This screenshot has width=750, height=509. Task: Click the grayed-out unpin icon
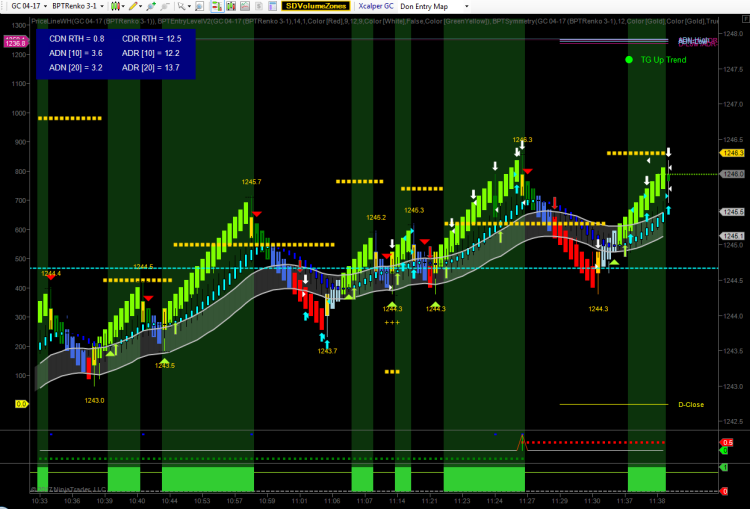pyautogui.click(x=165, y=6)
